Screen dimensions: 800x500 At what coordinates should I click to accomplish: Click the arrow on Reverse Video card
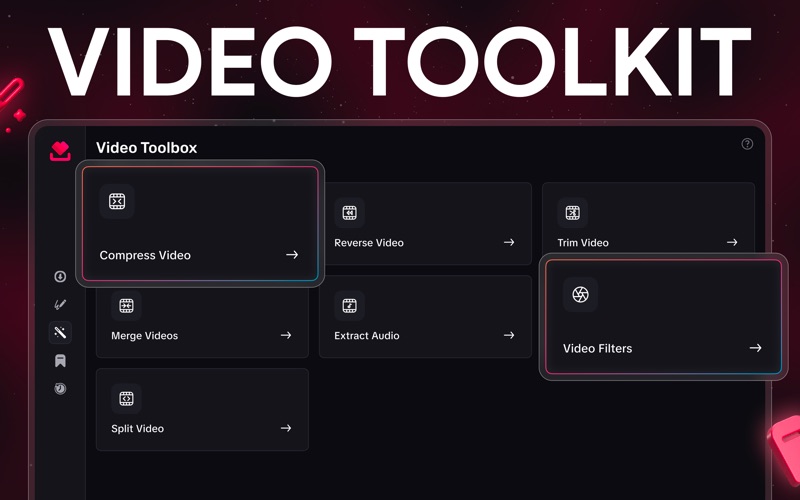coord(509,242)
